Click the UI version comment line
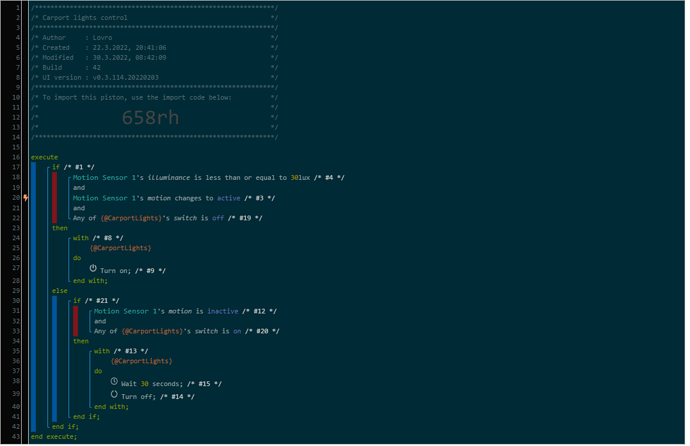This screenshot has height=446, width=690. pyautogui.click(x=154, y=78)
